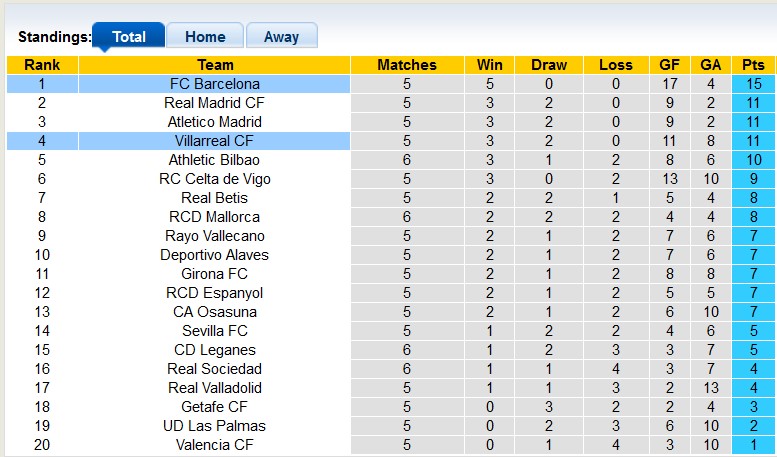Switch to the Away standings tab

(281, 36)
